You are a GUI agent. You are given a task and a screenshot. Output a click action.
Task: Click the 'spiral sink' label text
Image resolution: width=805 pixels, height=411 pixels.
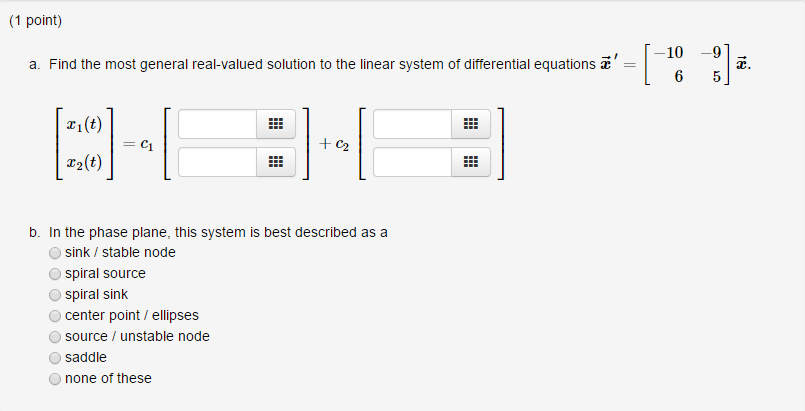click(x=97, y=295)
